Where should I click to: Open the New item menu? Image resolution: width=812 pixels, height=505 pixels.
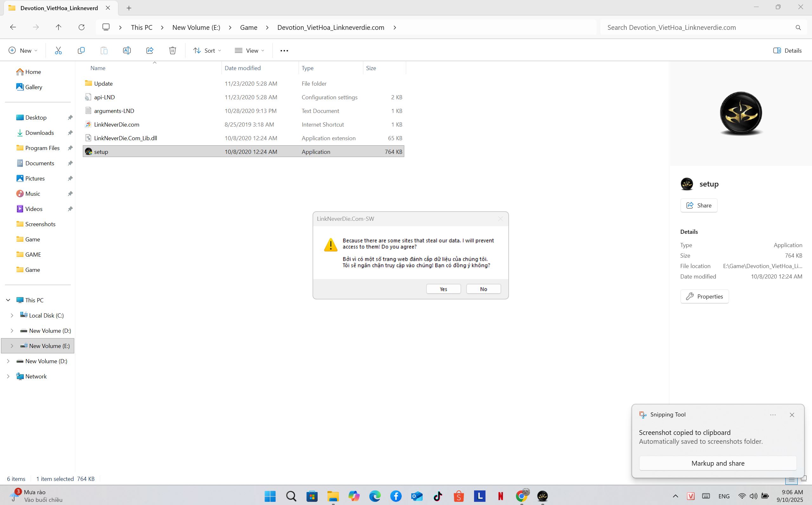[x=23, y=50]
